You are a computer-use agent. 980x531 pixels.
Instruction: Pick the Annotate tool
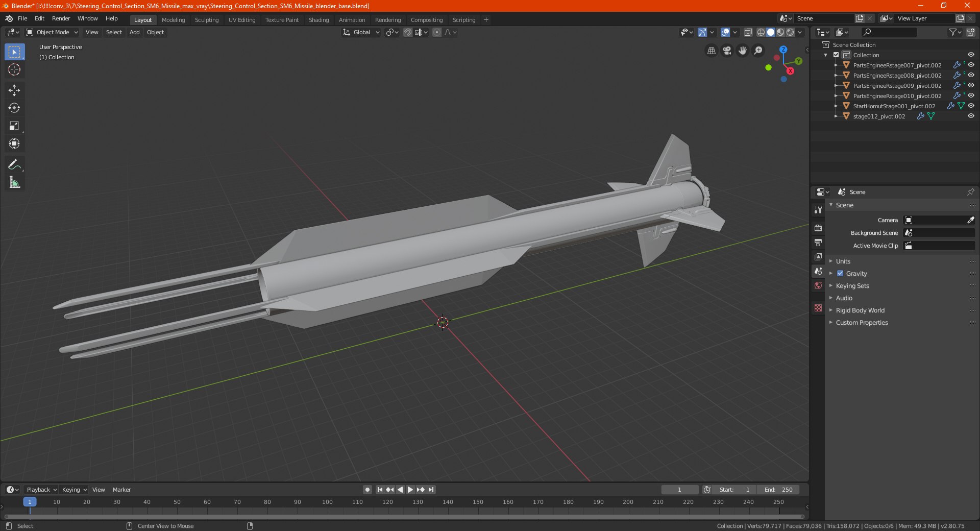14,164
